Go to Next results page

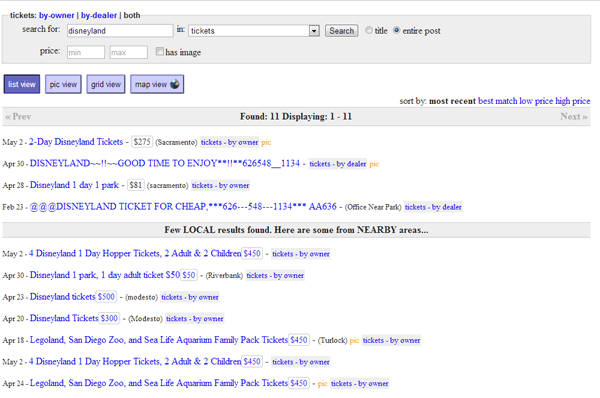(574, 116)
